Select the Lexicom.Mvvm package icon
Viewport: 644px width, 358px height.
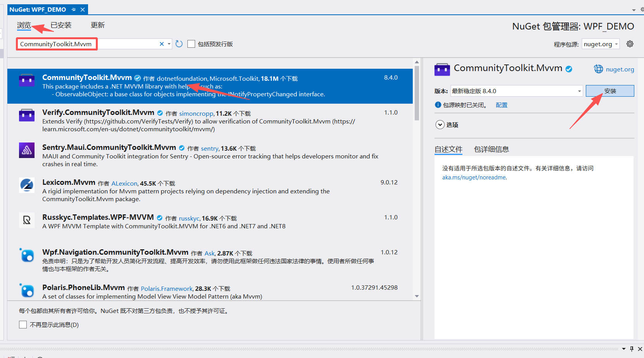[27, 185]
